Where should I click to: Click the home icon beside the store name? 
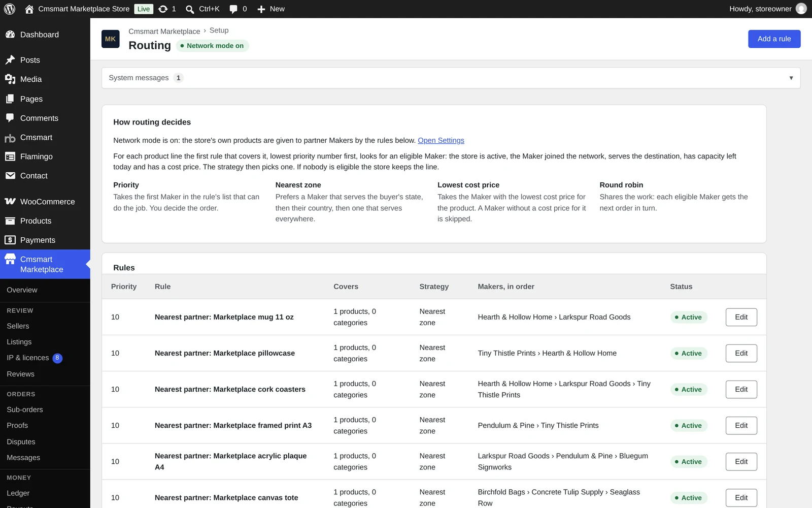pyautogui.click(x=29, y=9)
